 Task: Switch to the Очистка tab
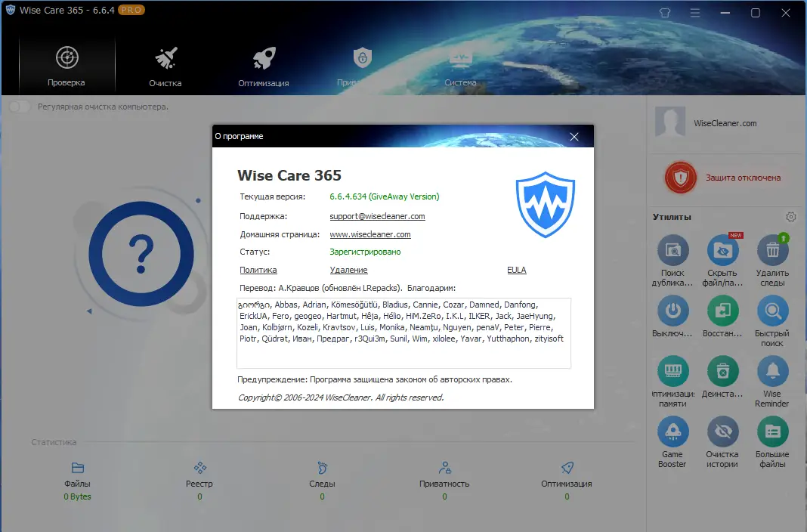(165, 66)
